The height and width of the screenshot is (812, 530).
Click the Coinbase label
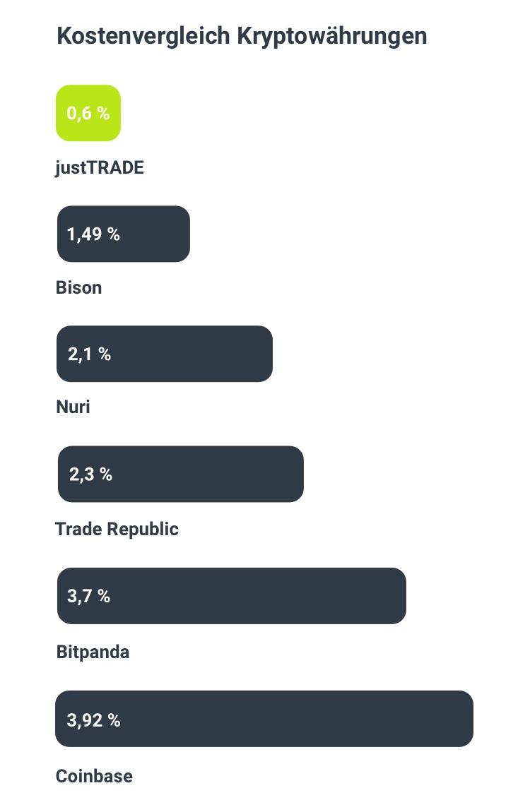(x=94, y=776)
